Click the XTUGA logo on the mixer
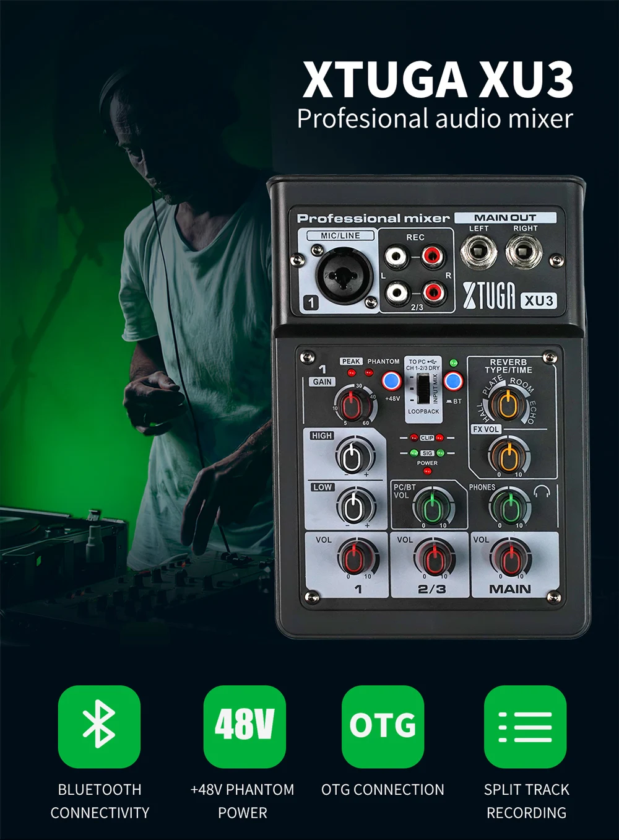Image resolution: width=619 pixels, height=840 pixels. [489, 295]
